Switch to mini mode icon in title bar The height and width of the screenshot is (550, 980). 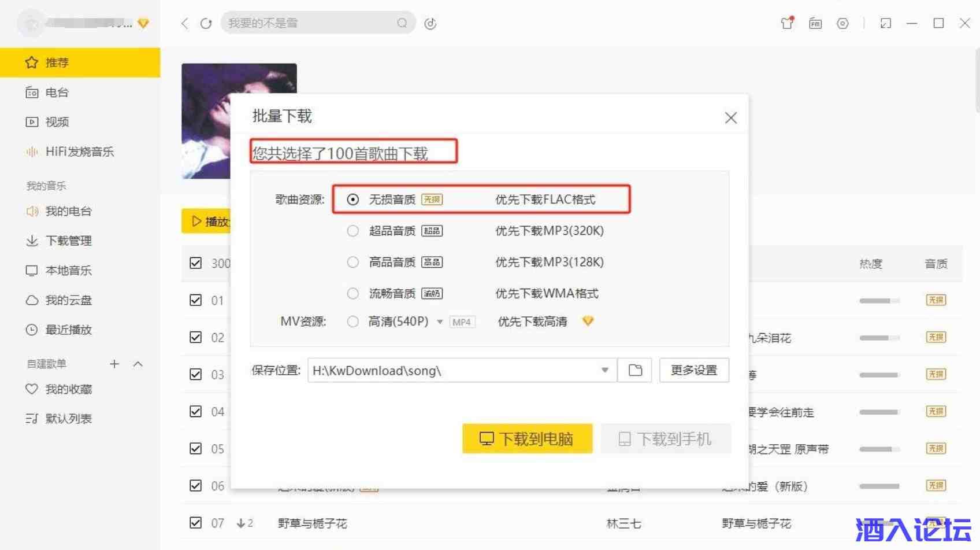coord(885,23)
